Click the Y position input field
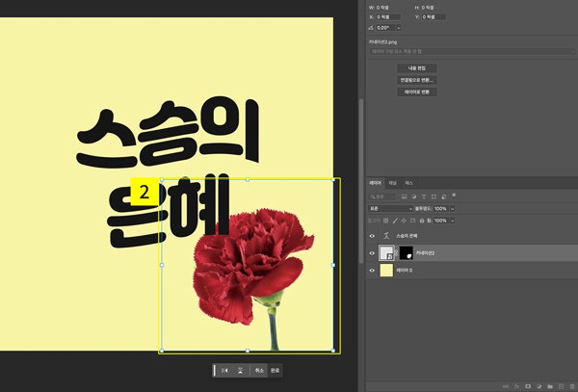Viewport: 578px width, 392px height. 433,17
